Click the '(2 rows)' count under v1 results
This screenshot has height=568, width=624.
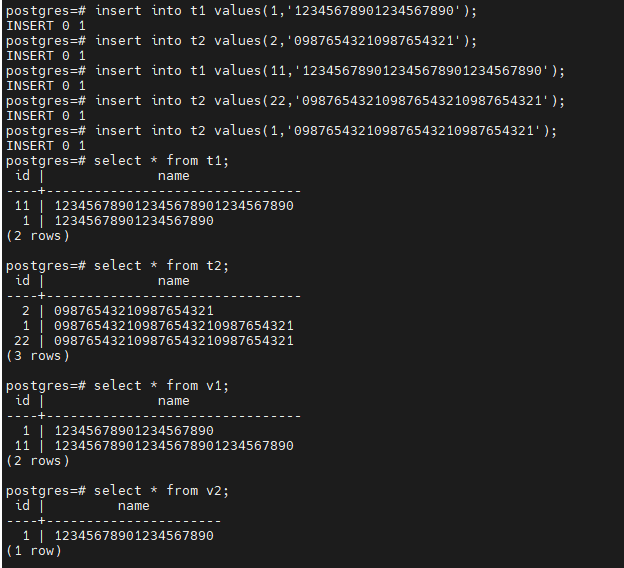38,461
